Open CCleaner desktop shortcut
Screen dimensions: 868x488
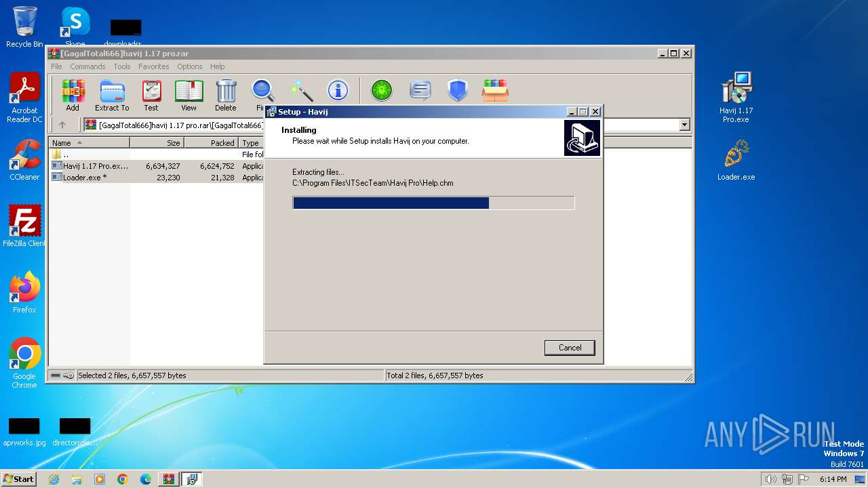[24, 160]
